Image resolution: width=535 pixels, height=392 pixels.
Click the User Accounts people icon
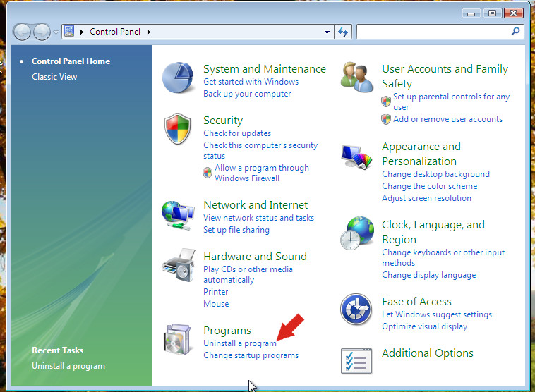click(x=356, y=77)
